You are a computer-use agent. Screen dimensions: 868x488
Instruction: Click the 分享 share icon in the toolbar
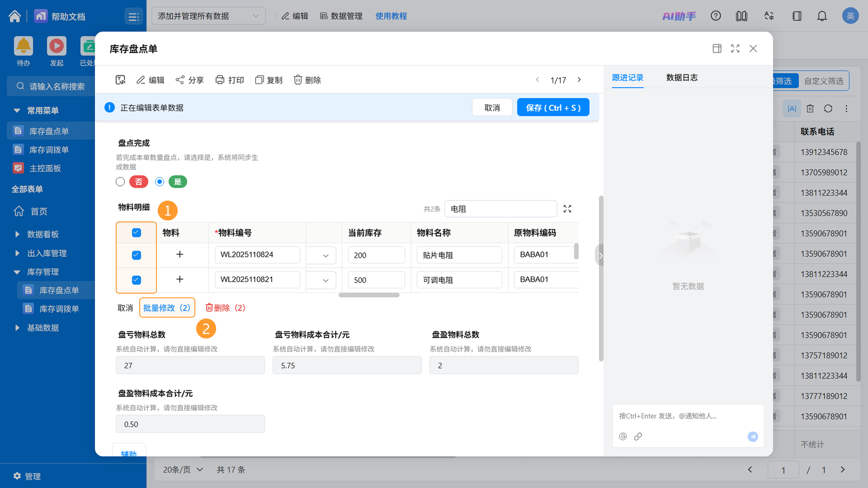(180, 80)
